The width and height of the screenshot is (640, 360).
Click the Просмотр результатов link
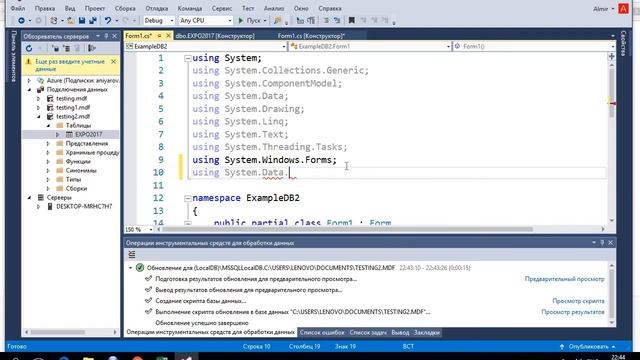[573, 312]
